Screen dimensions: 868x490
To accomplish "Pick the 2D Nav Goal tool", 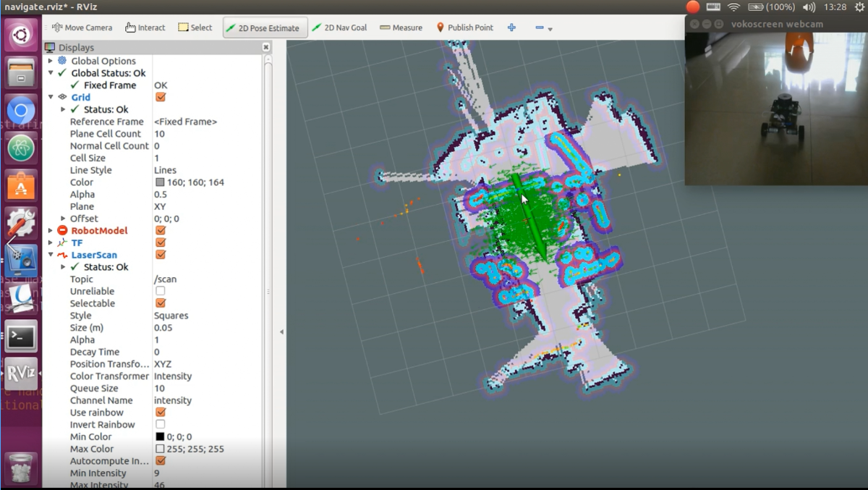I will pyautogui.click(x=339, y=28).
